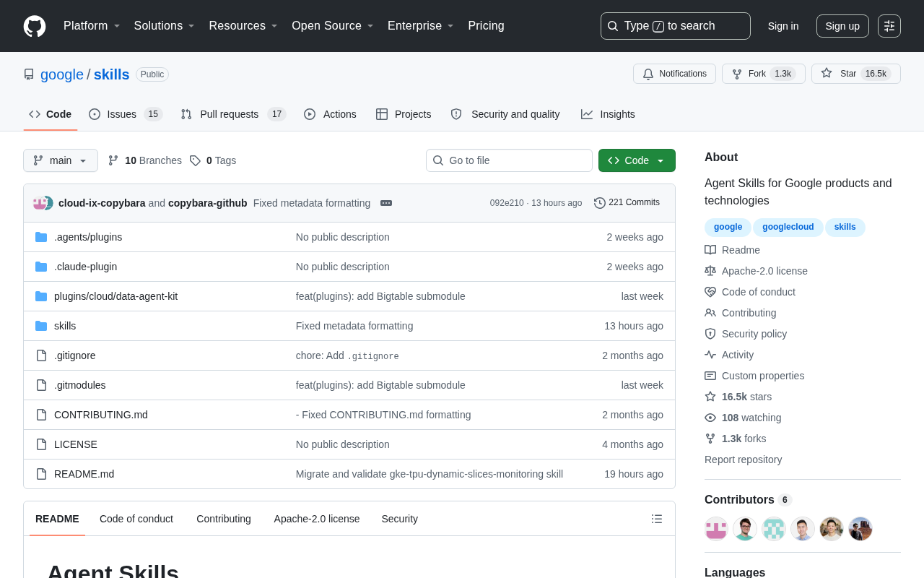924x578 pixels.
Task: Select the Code of conduct README tab
Action: tap(136, 519)
